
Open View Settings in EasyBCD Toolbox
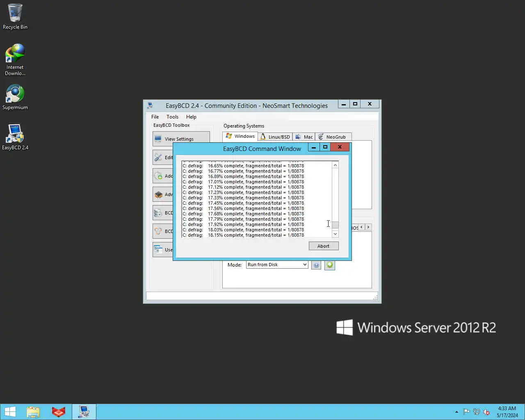click(x=181, y=139)
